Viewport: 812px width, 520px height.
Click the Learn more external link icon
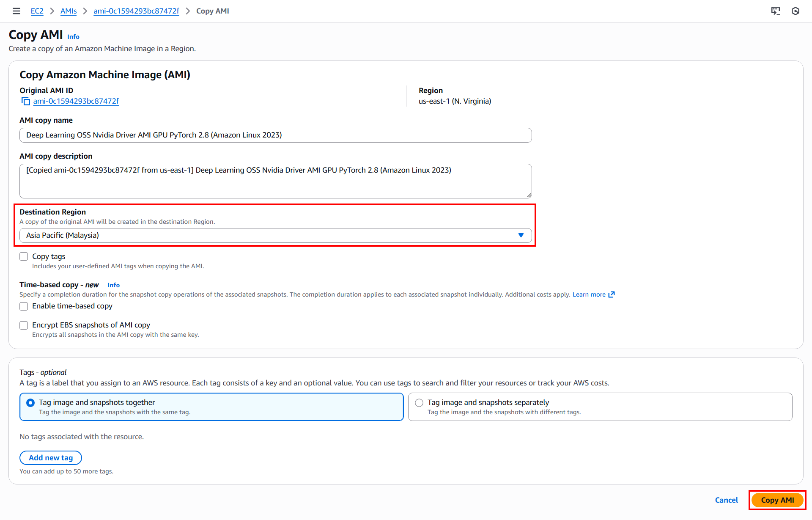[612, 294]
